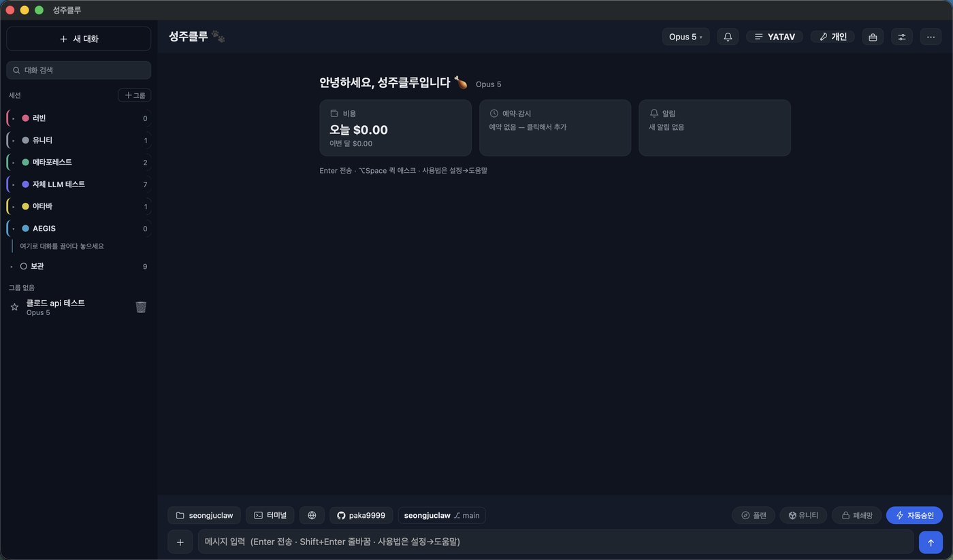Viewport: 953px width, 560px height.
Task: Click the briefcase icon in the header
Action: click(873, 37)
